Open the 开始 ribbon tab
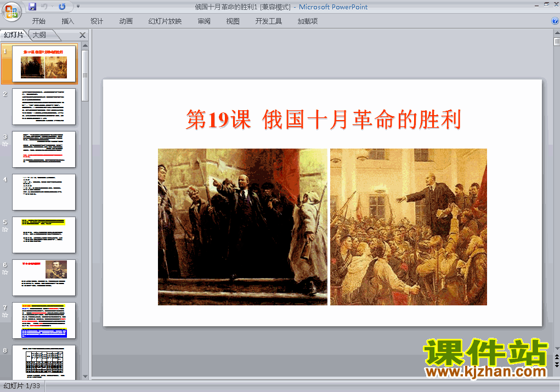Image resolution: width=560 pixels, height=392 pixels. 38,21
